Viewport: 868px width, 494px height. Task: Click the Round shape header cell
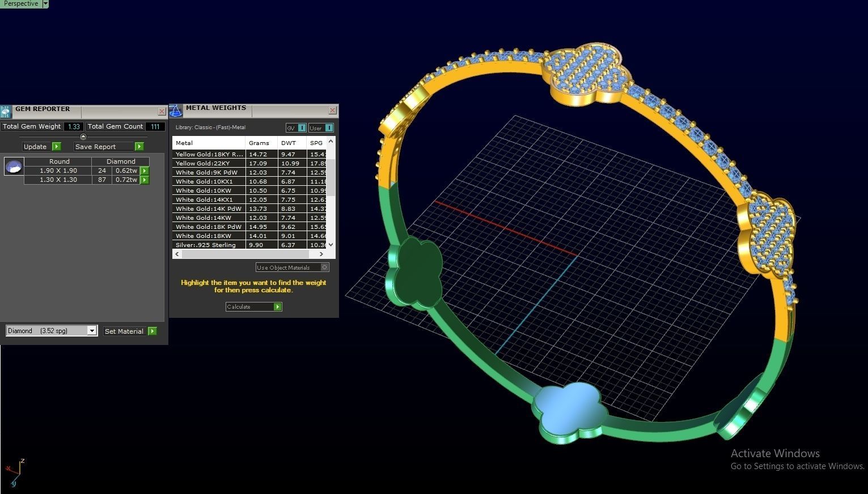[59, 161]
